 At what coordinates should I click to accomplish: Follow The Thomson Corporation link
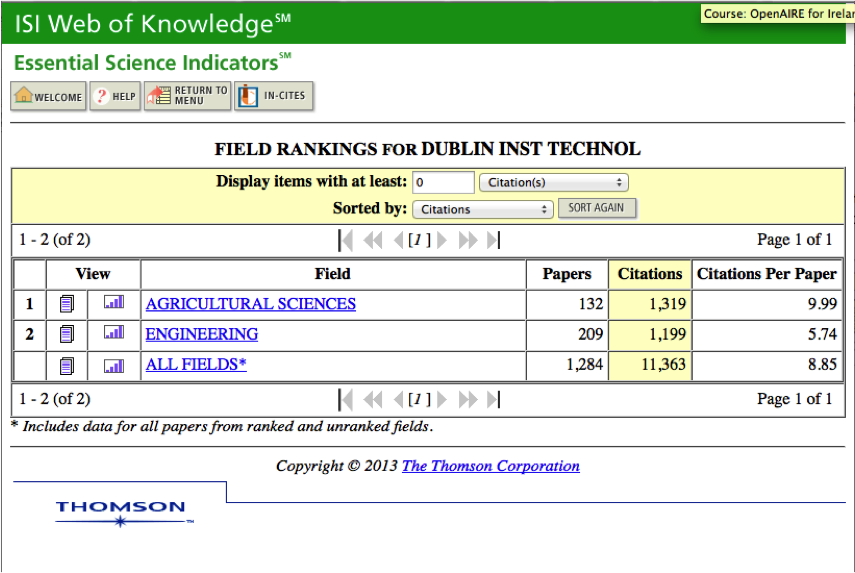490,466
